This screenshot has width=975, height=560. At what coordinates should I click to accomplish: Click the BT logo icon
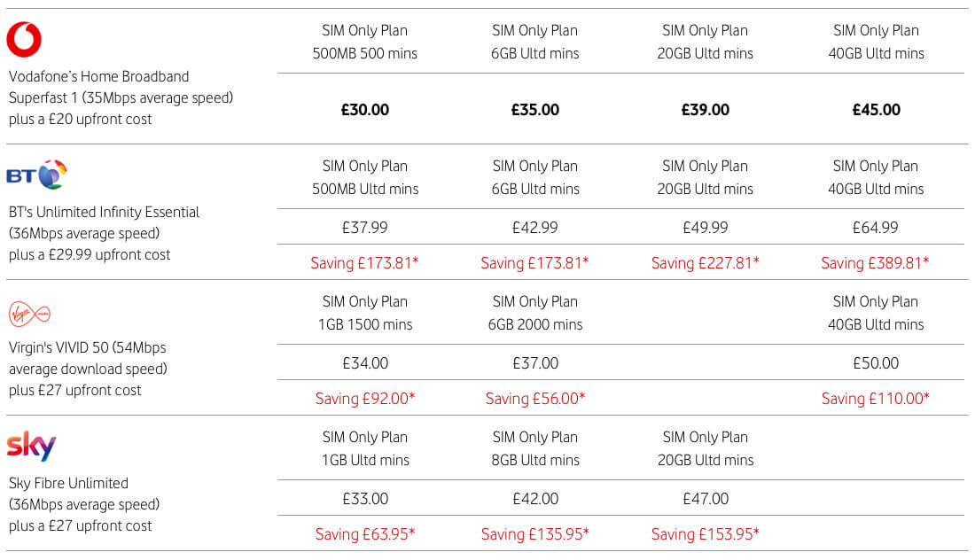pos(37,175)
